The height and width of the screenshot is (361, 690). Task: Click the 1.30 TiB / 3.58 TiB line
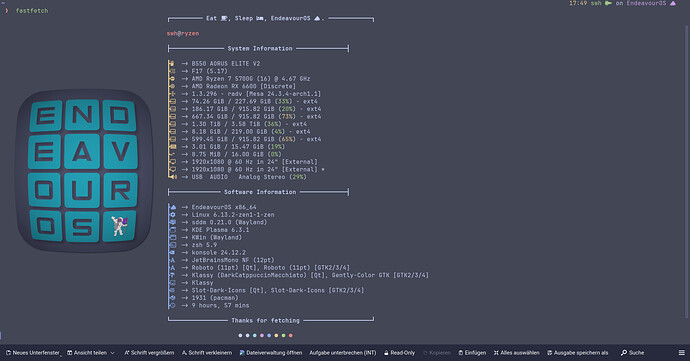[249, 124]
